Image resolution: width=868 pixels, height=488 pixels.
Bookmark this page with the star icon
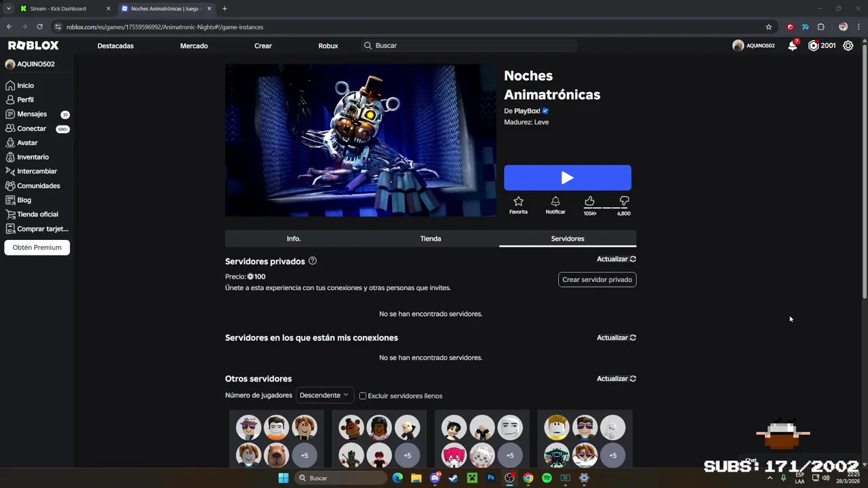coord(768,27)
